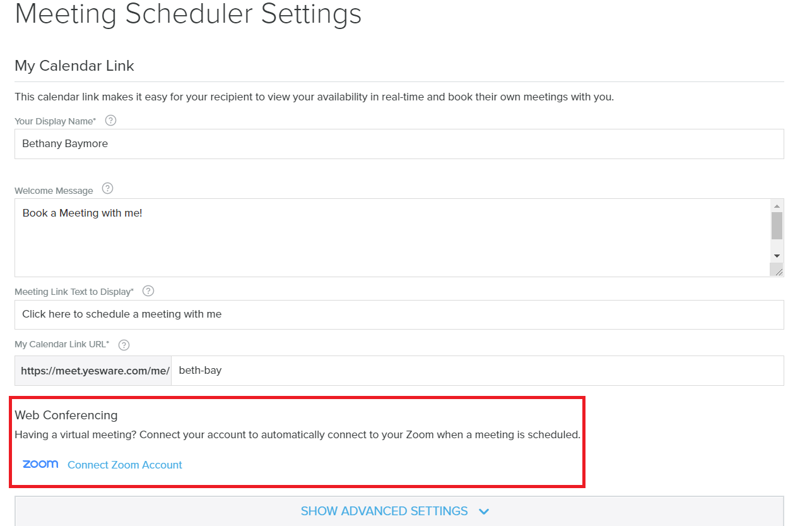Click the Welcome Message box resize handle

[x=777, y=270]
